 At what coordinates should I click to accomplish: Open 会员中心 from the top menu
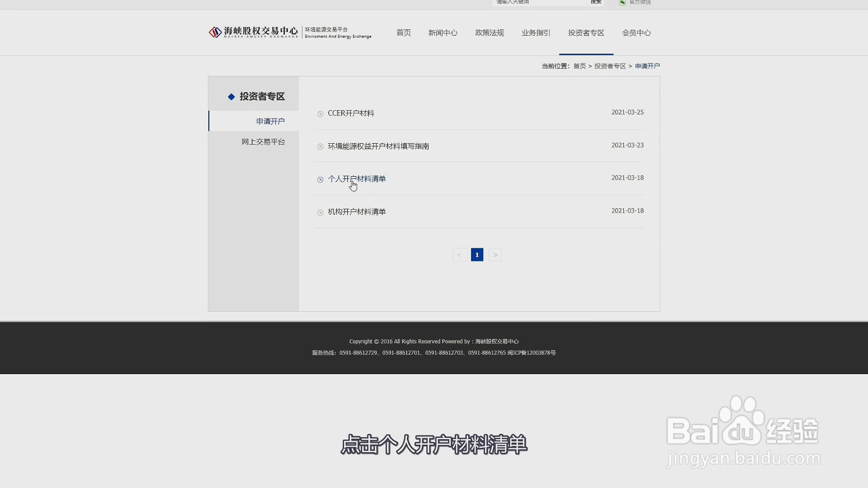(636, 33)
